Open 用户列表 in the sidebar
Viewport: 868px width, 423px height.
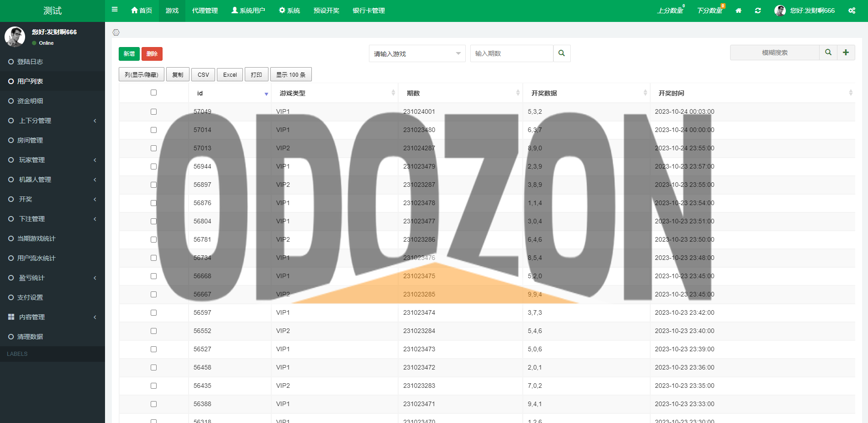[53, 81]
